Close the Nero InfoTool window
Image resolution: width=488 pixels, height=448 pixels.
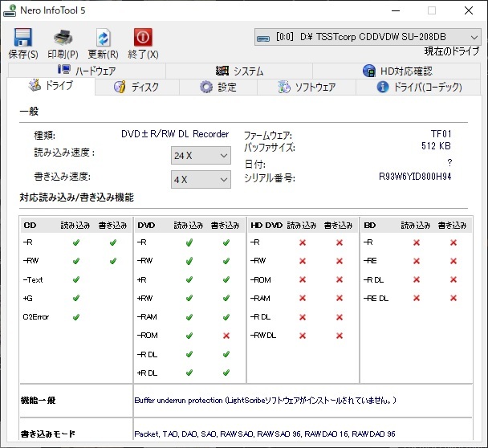(469, 10)
